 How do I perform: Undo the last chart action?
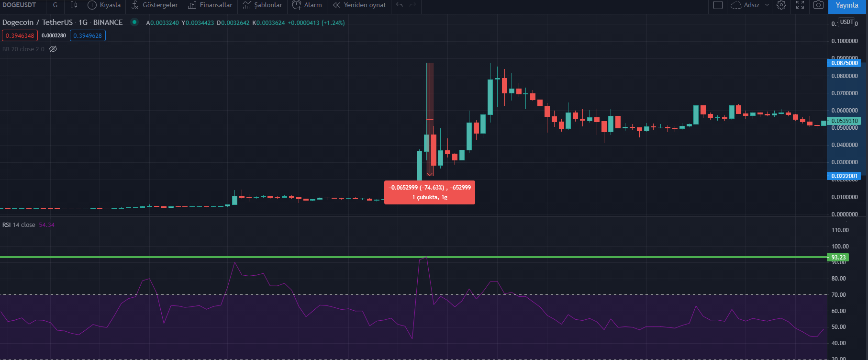(x=400, y=5)
